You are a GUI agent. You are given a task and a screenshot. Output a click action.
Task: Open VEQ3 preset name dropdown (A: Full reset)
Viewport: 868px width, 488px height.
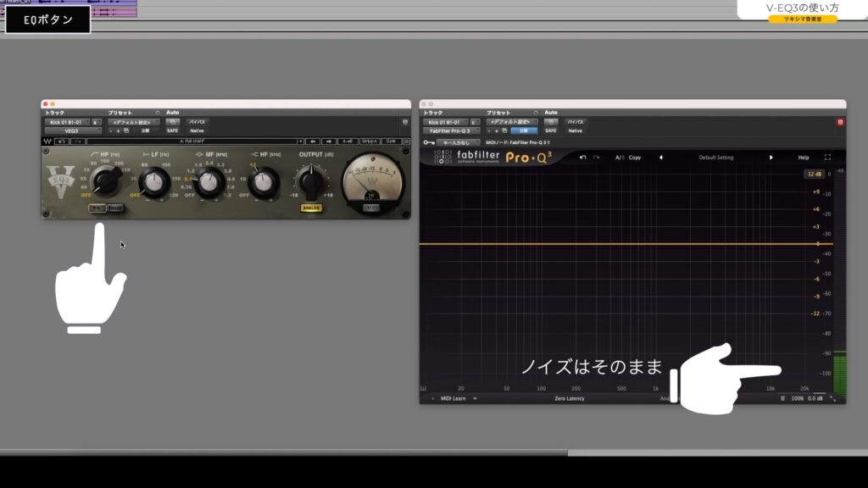[196, 141]
